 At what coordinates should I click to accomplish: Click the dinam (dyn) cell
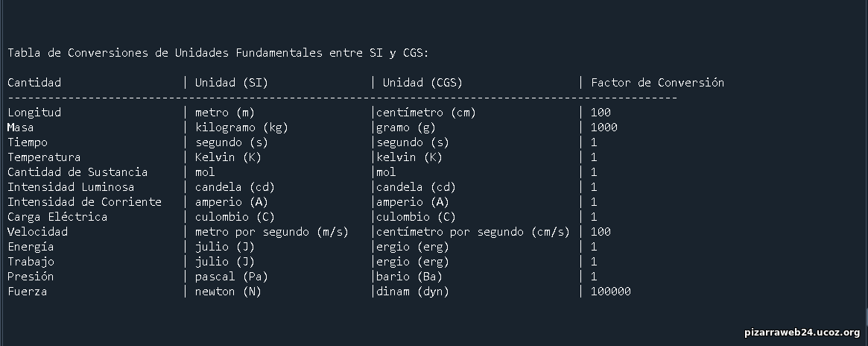(413, 292)
